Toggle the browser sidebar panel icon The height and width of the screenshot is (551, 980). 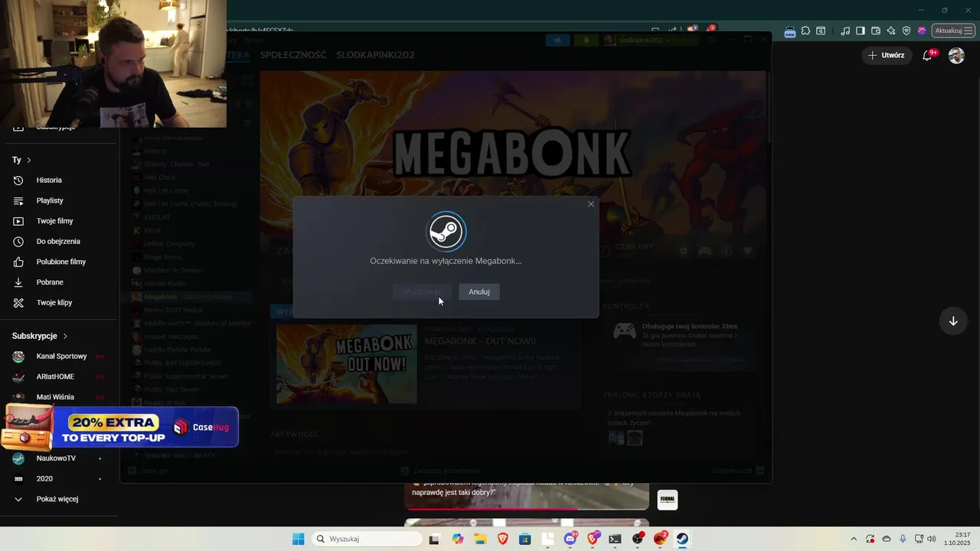pos(861,31)
